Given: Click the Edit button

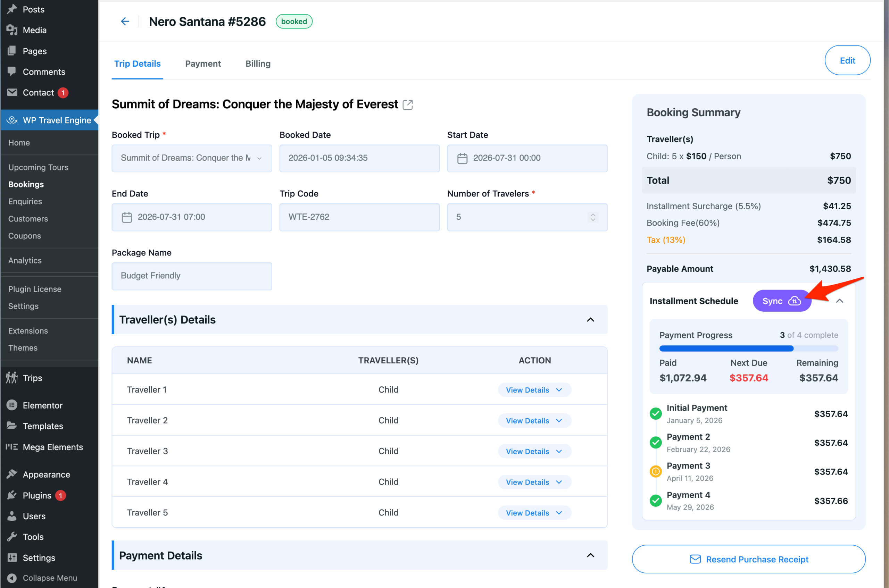Looking at the screenshot, I should tap(847, 60).
